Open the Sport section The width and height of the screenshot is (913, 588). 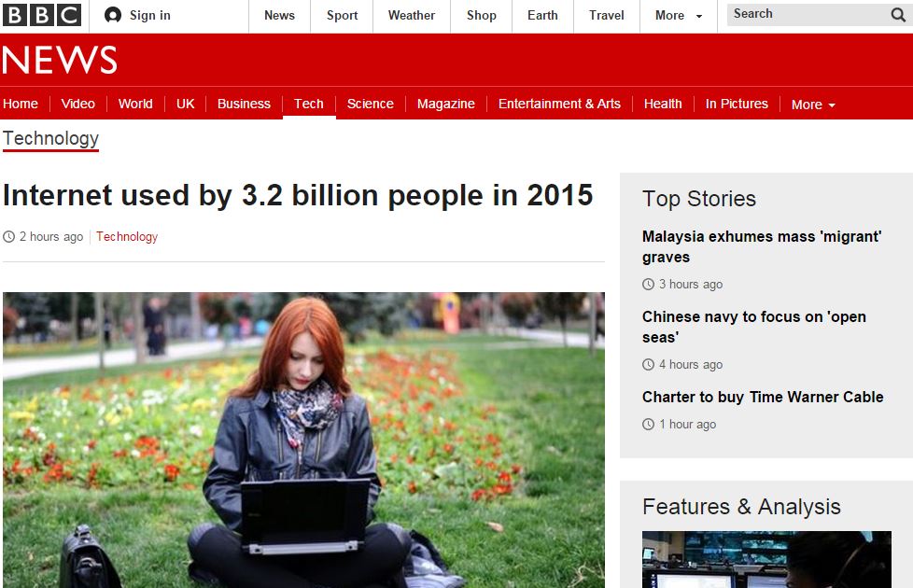pos(342,15)
